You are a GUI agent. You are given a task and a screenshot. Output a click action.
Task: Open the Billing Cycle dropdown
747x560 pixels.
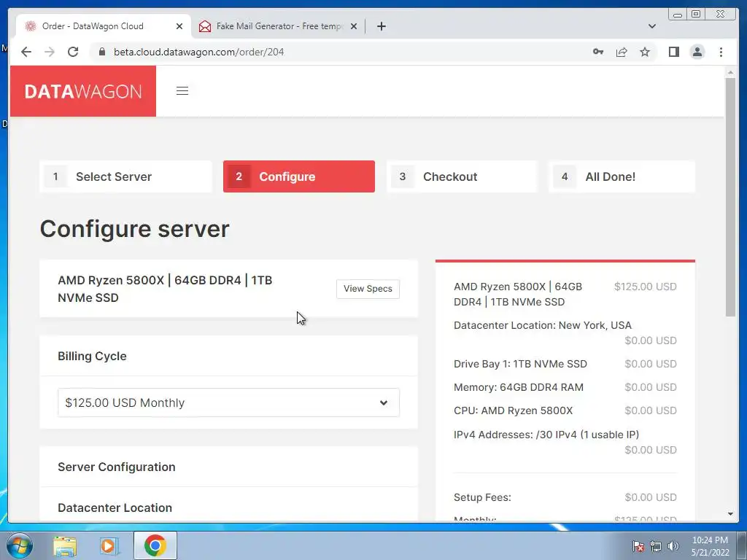pyautogui.click(x=228, y=402)
